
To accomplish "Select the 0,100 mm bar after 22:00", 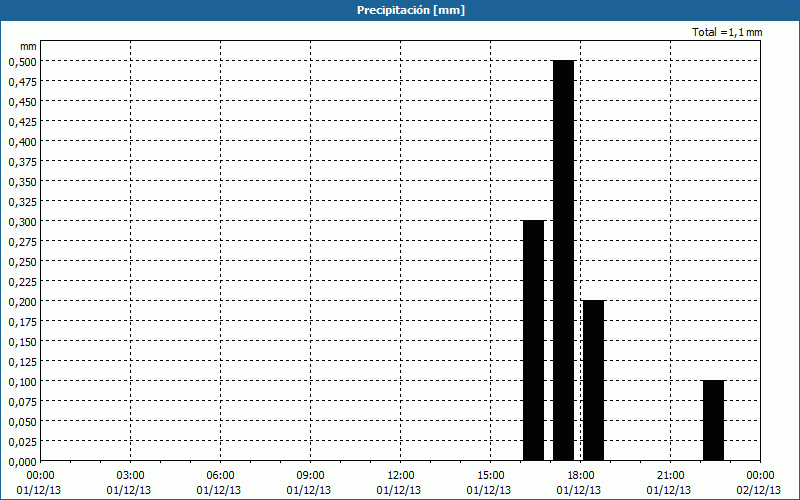I will click(713, 420).
